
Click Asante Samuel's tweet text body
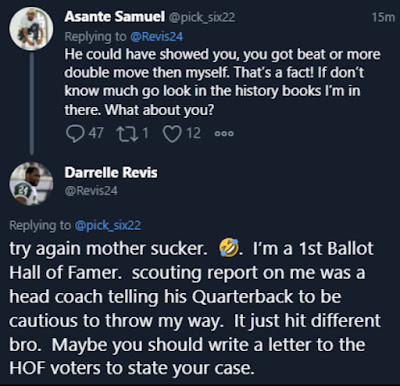(x=222, y=82)
